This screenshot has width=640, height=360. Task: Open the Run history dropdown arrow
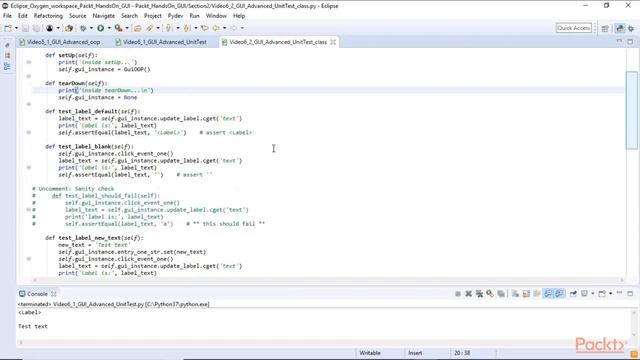109,28
